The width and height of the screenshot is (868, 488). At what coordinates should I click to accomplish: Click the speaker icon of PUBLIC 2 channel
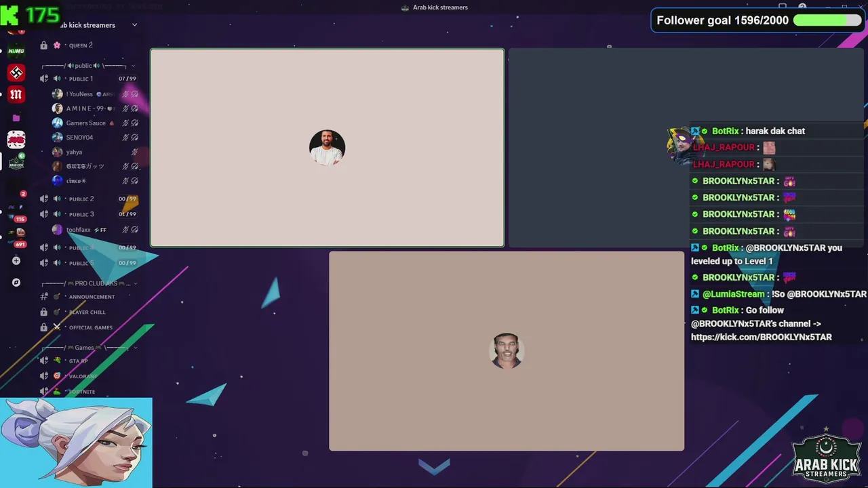click(44, 199)
